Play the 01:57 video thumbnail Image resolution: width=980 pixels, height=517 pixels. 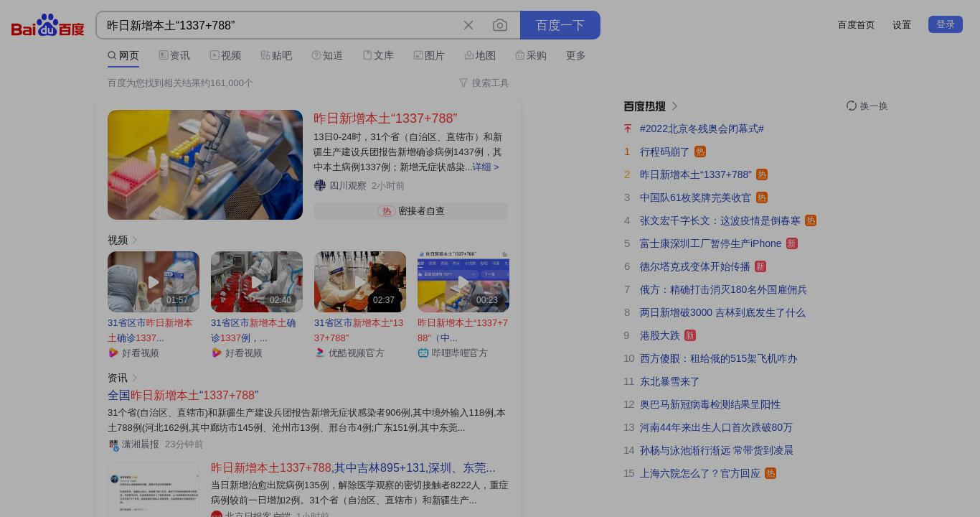click(154, 281)
